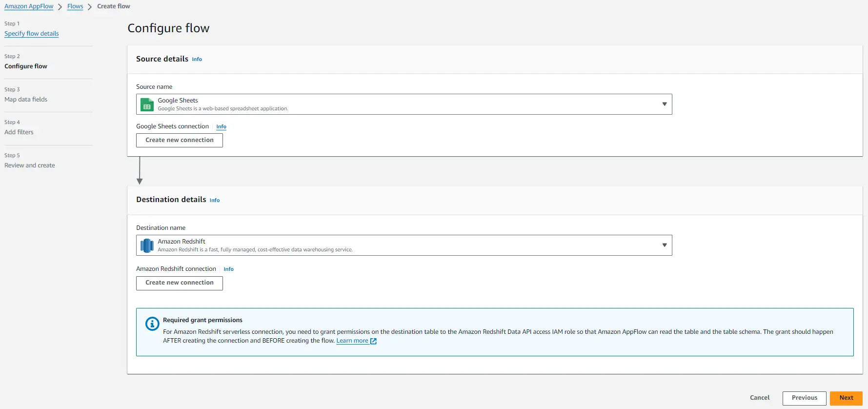The width and height of the screenshot is (868, 409).
Task: Click the 'Destination name' field label
Action: [161, 228]
